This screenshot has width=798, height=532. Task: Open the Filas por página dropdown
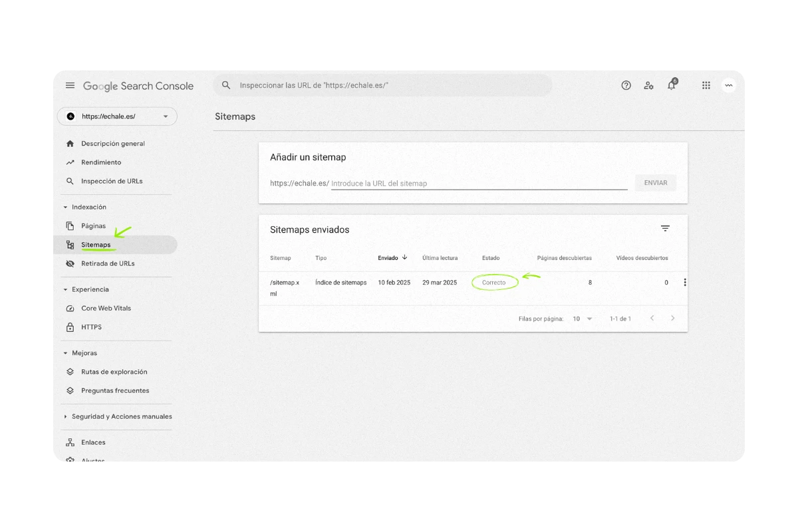point(583,319)
